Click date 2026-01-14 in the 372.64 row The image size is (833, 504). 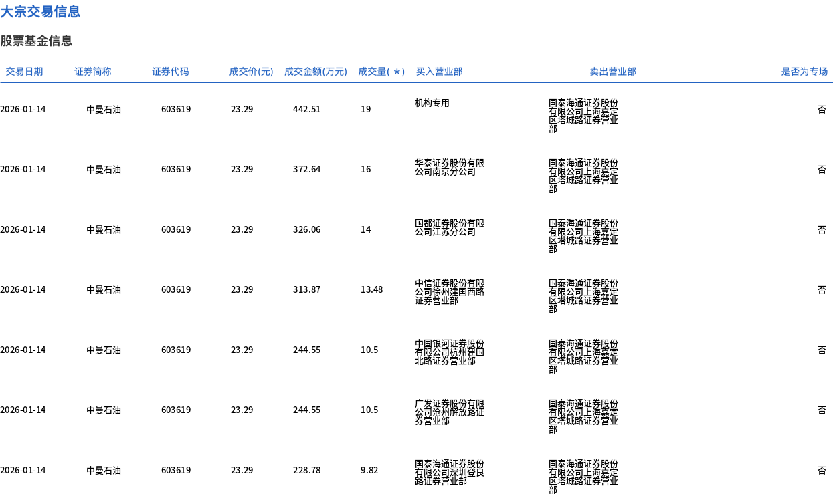coord(23,169)
